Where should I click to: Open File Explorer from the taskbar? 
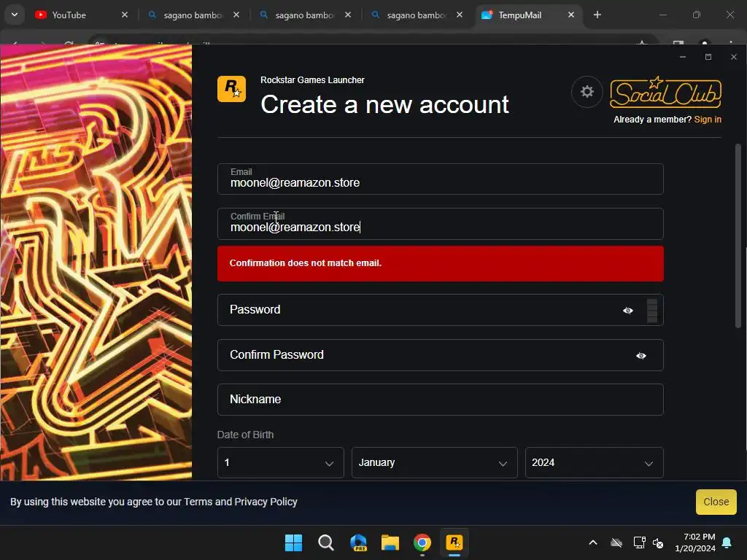(x=390, y=542)
